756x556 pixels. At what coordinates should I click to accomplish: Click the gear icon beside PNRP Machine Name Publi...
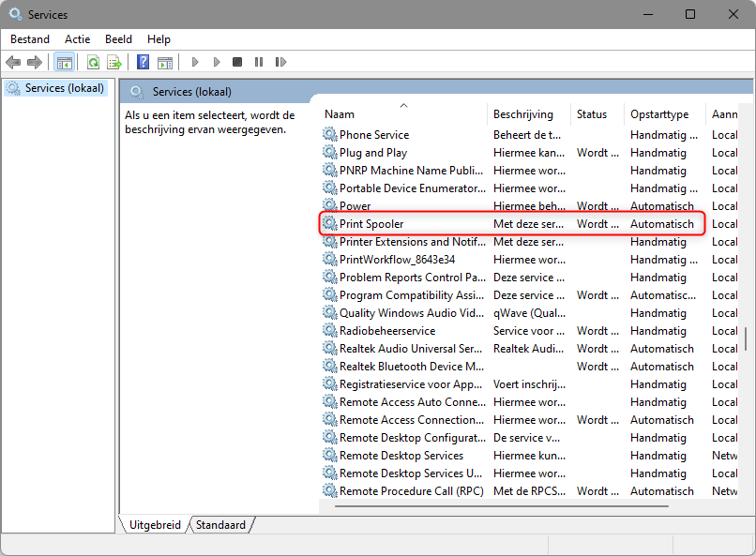coord(330,170)
